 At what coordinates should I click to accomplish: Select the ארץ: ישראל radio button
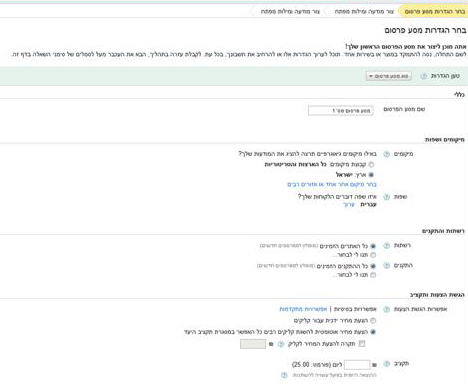tap(371, 175)
